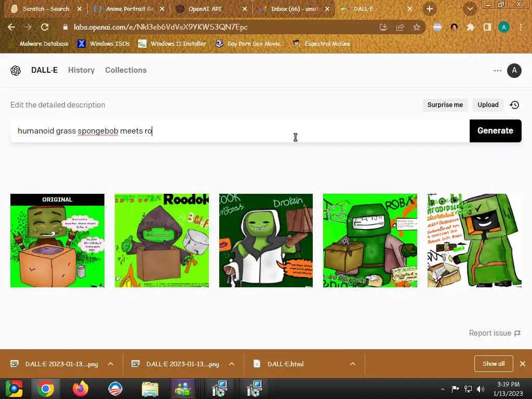Screen dimensions: 532x399
Task: Switch to Anime Portrait tab
Action: pos(129,9)
